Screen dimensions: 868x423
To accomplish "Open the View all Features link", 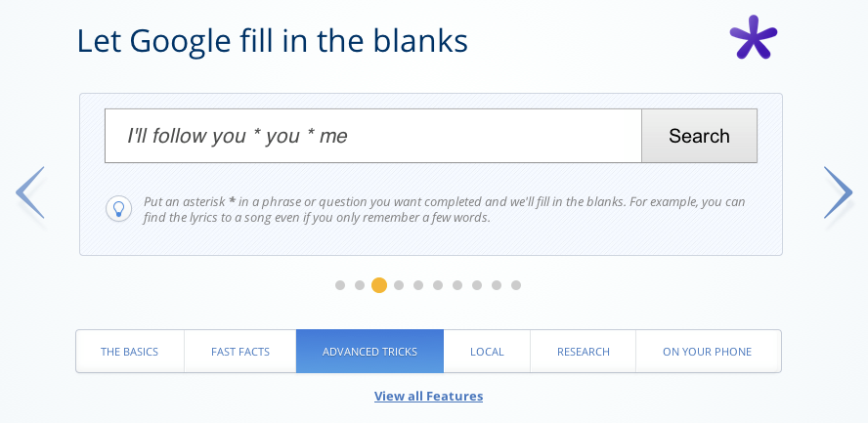I will click(x=428, y=396).
